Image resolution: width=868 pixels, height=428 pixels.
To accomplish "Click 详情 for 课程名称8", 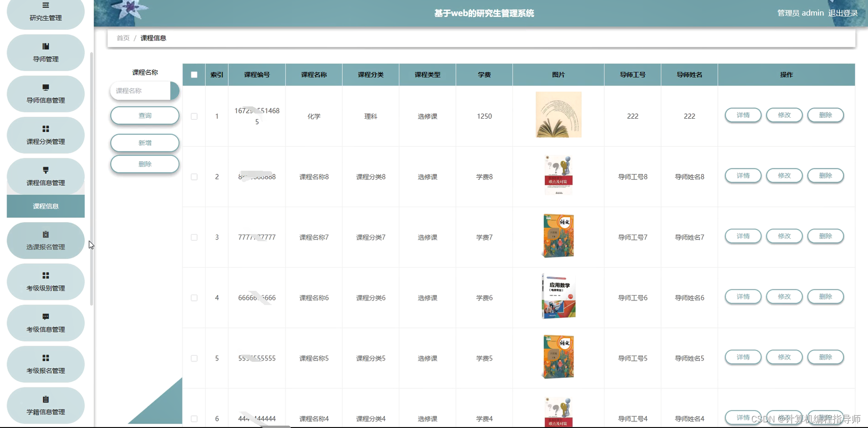I will coord(743,175).
